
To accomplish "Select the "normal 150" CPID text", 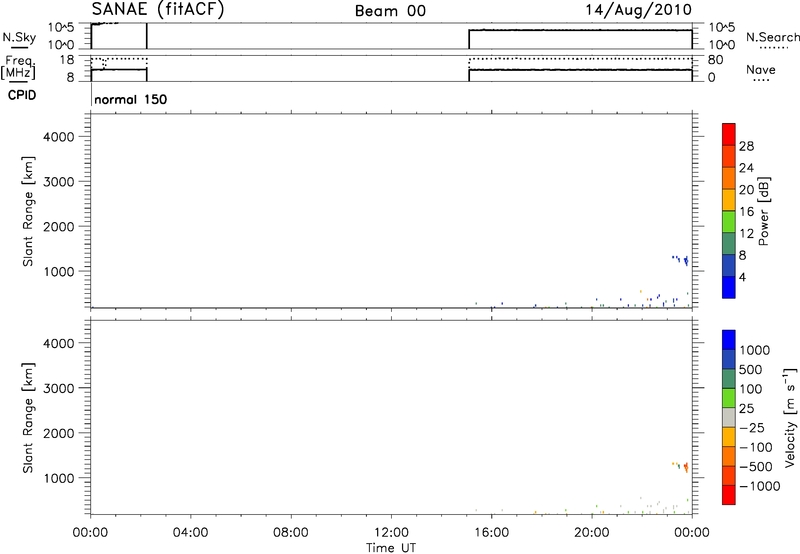I will (x=131, y=99).
